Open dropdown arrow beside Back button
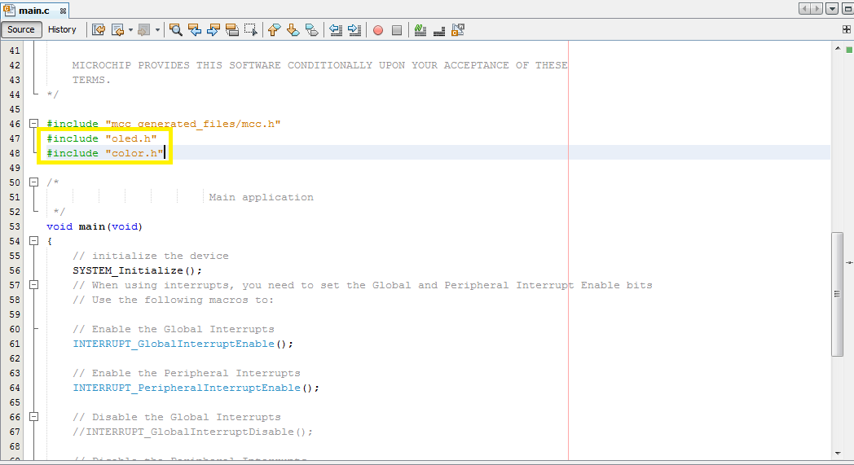The height and width of the screenshot is (465, 854). 131,30
